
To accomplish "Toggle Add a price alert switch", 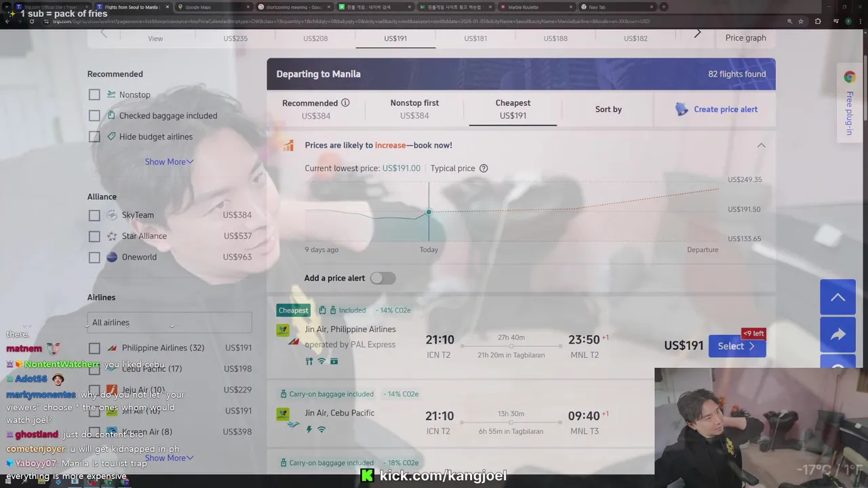I will (382, 278).
